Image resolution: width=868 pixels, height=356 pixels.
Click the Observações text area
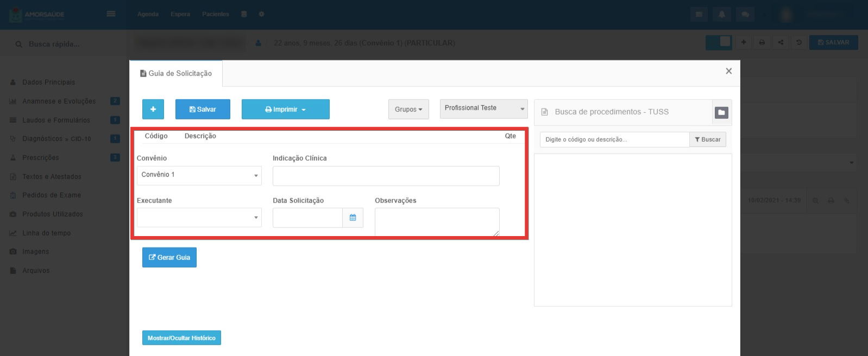click(437, 222)
